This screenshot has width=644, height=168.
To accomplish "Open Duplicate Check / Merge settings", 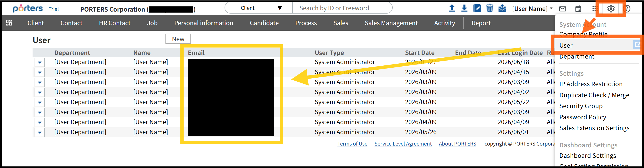I will click(594, 95).
